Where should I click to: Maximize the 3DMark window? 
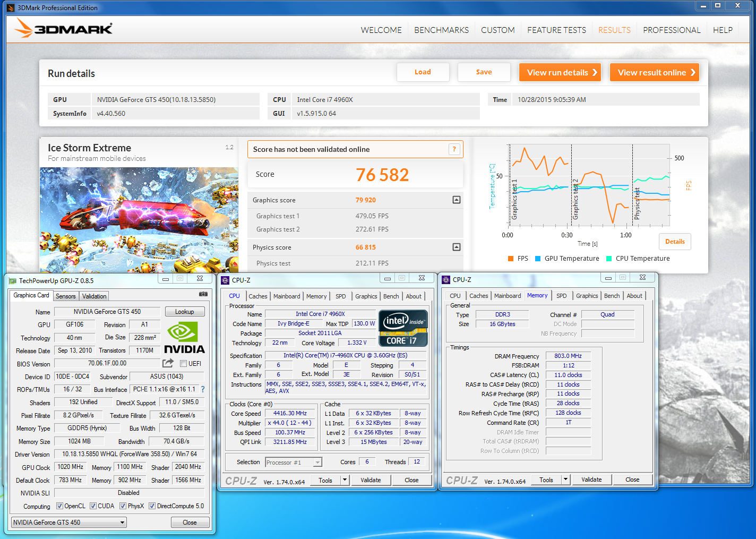tap(718, 6)
